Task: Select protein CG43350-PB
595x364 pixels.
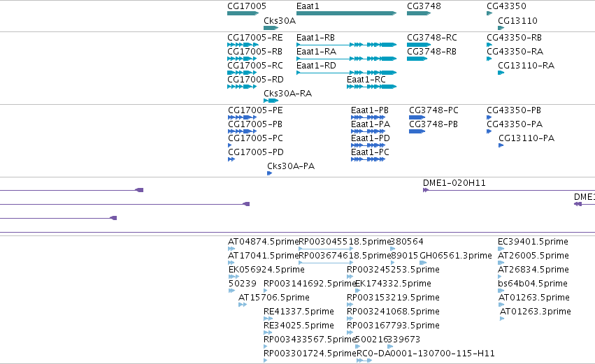Action: tap(514, 110)
